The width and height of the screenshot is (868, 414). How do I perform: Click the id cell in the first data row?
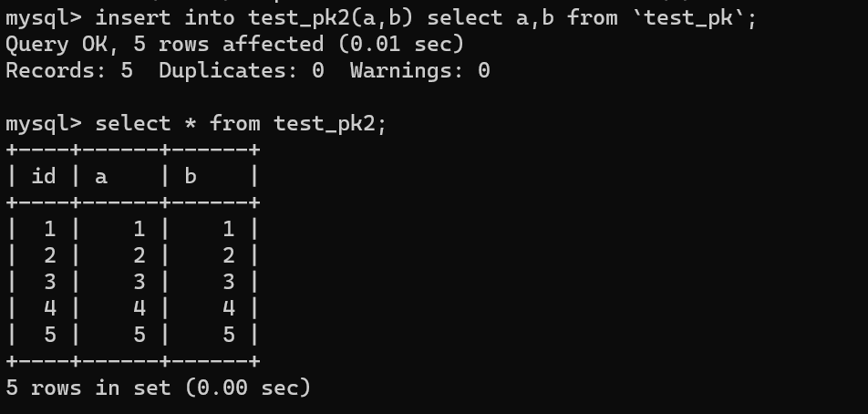pos(49,229)
